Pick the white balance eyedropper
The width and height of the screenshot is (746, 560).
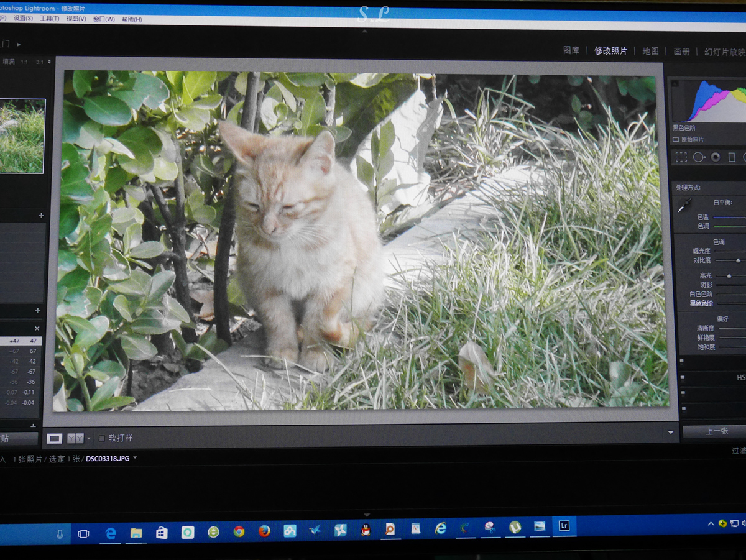click(684, 206)
